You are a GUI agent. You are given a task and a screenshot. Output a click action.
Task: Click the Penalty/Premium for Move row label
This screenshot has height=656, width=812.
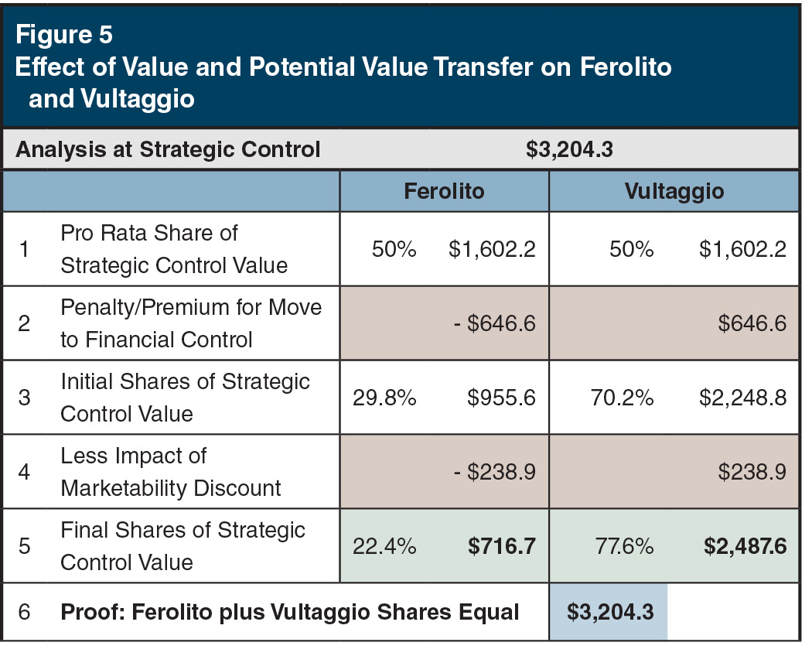(190, 323)
